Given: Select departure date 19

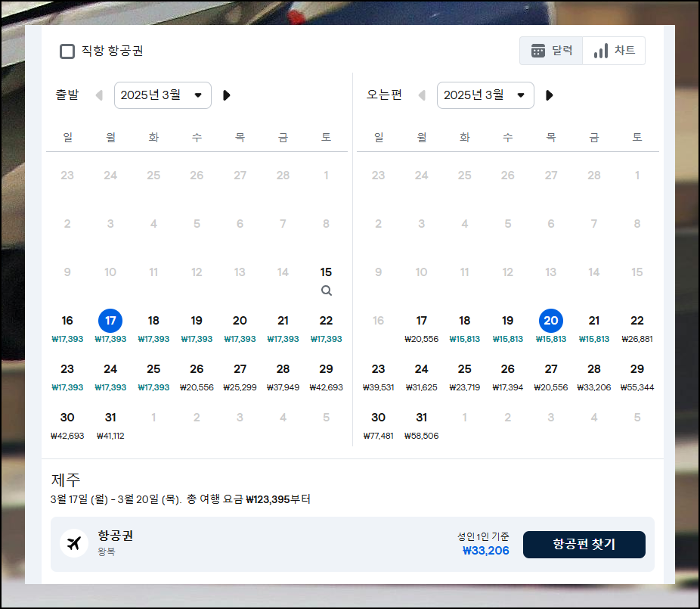Looking at the screenshot, I should click(x=197, y=328).
